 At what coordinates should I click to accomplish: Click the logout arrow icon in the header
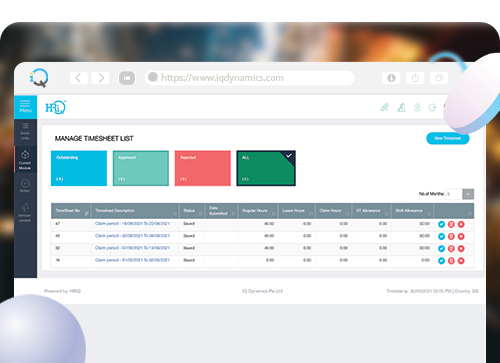[x=432, y=107]
